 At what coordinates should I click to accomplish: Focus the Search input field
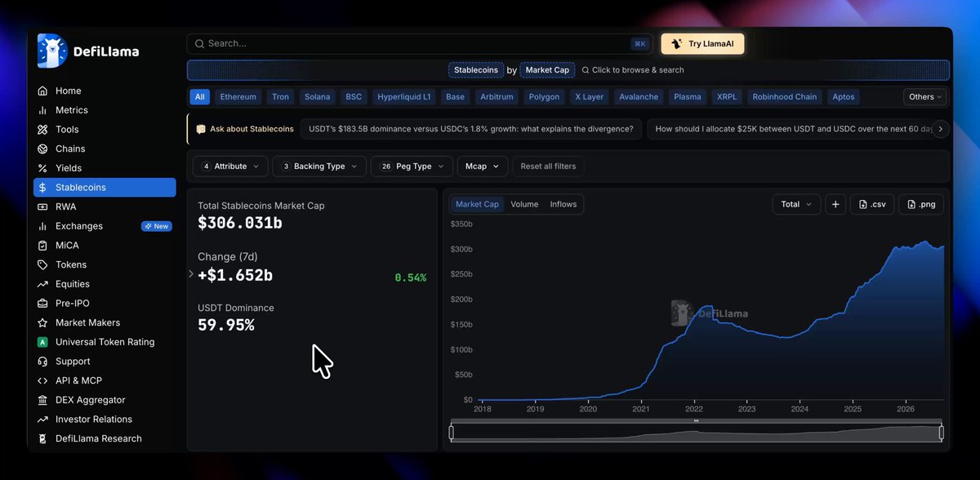pyautogui.click(x=419, y=44)
